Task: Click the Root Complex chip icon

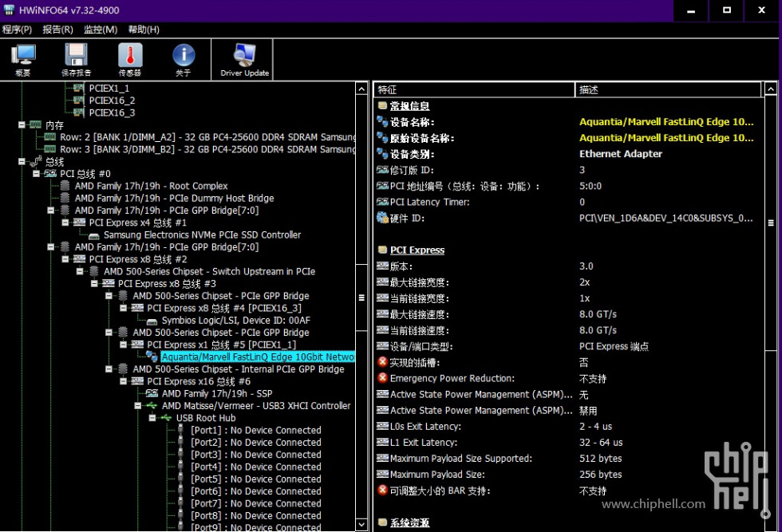Action: pos(65,186)
